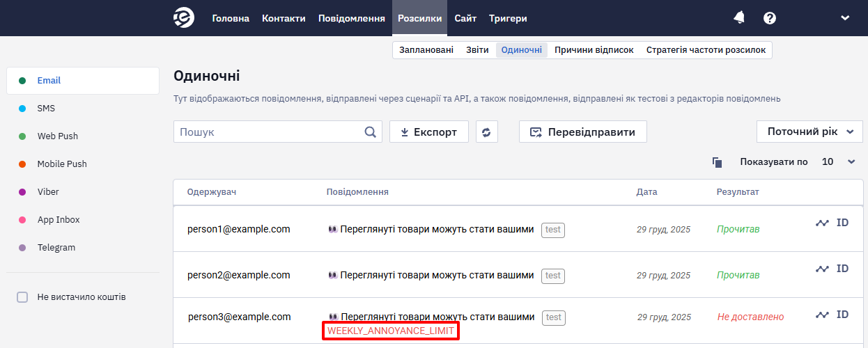Open the help question mark icon
Viewport: 868px width, 348px height.
(770, 18)
